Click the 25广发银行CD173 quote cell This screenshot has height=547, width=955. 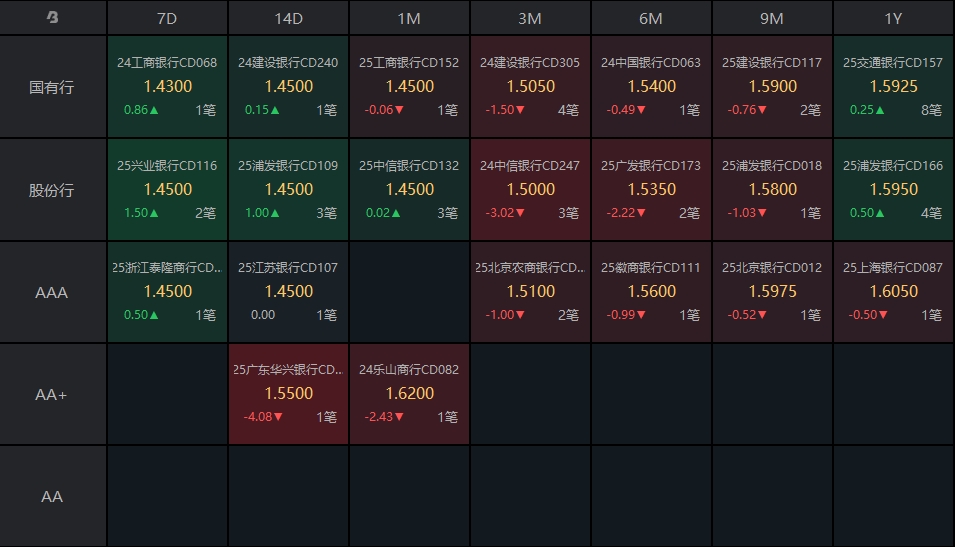(651, 190)
